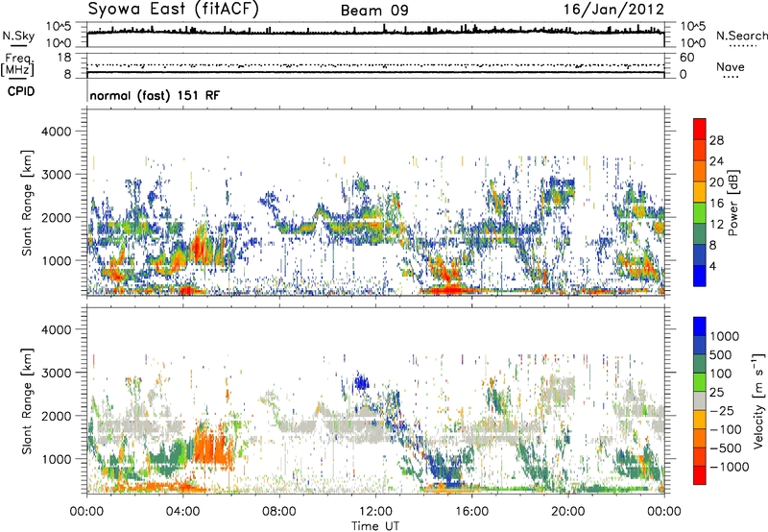Click the power plot 'Slant Range [km]' label
The image size is (768, 532).
27,203
